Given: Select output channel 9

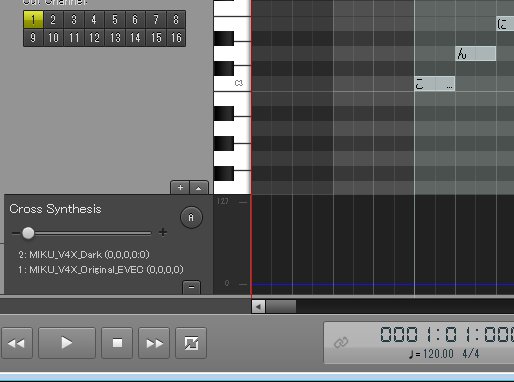Looking at the screenshot, I should (x=33, y=37).
